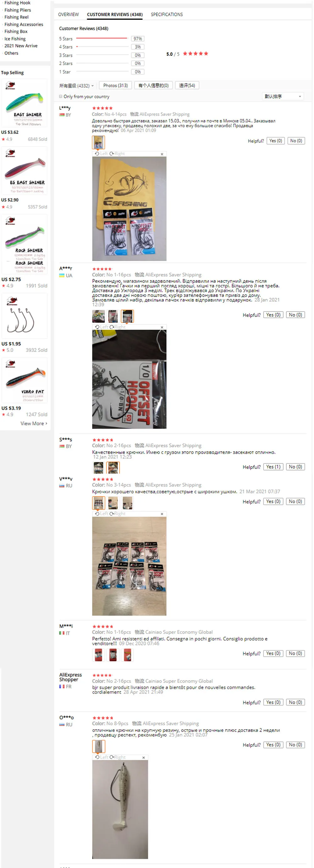This screenshot has height=868, width=314.
Task: Switch to the Overview tab
Action: [68, 14]
